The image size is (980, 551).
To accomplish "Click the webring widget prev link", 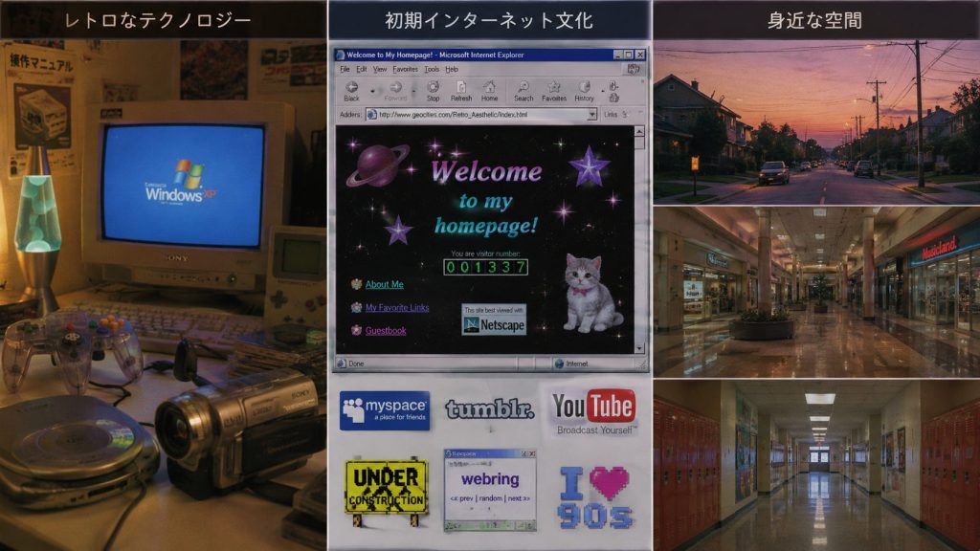I will point(462,498).
